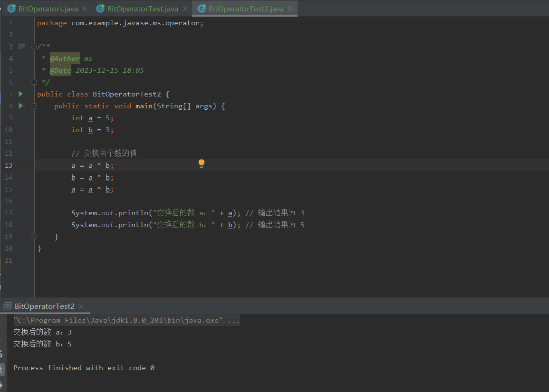Click the scroll-to-end icon in run toolbar
Screen dimensions: 549x392
(2, 369)
